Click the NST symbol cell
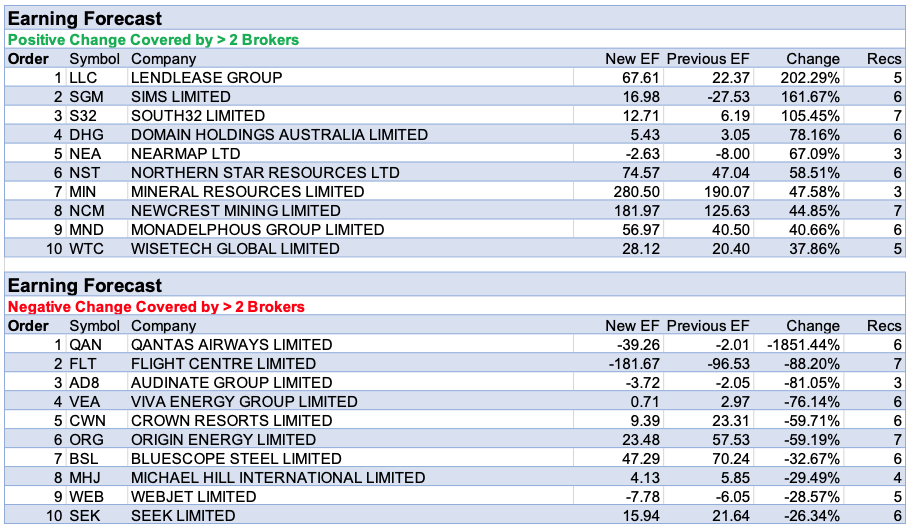 click(86, 173)
